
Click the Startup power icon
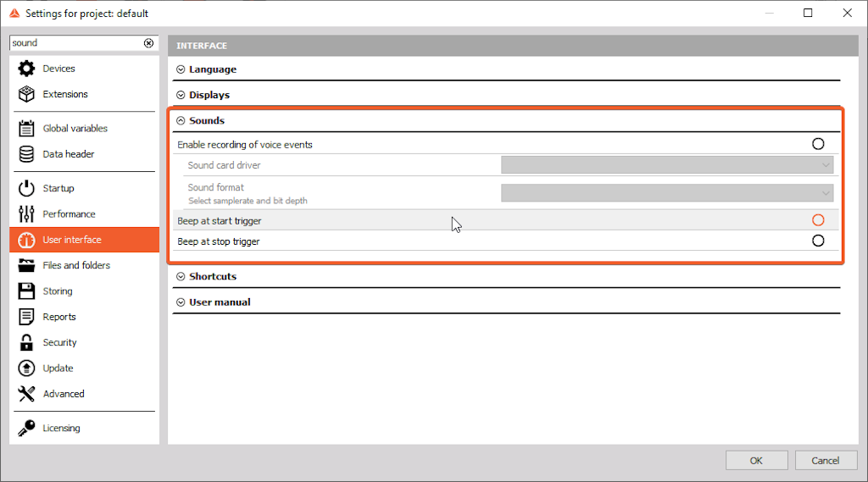[26, 188]
